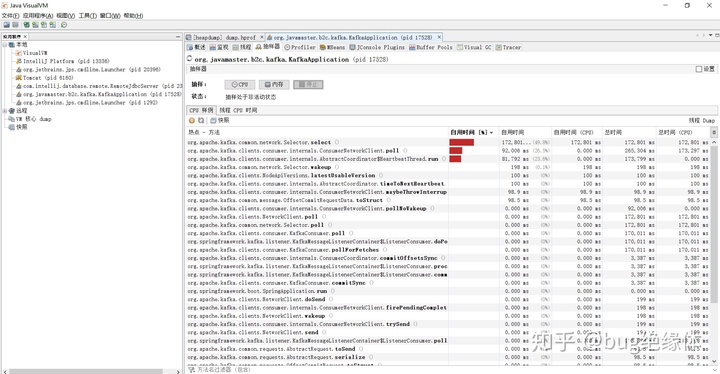Open the 线程 threads subtab

(x=242, y=47)
